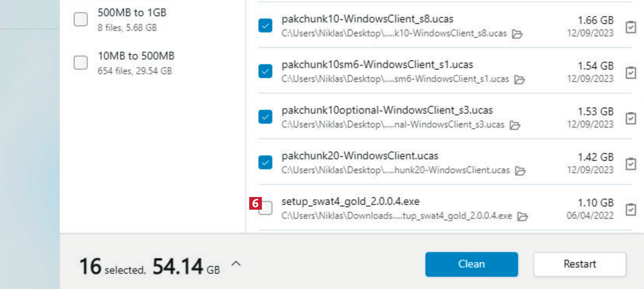Uncheck pakchunk10sm6-WindowsClient_s1.ucas
644x289 pixels.
coord(265,71)
